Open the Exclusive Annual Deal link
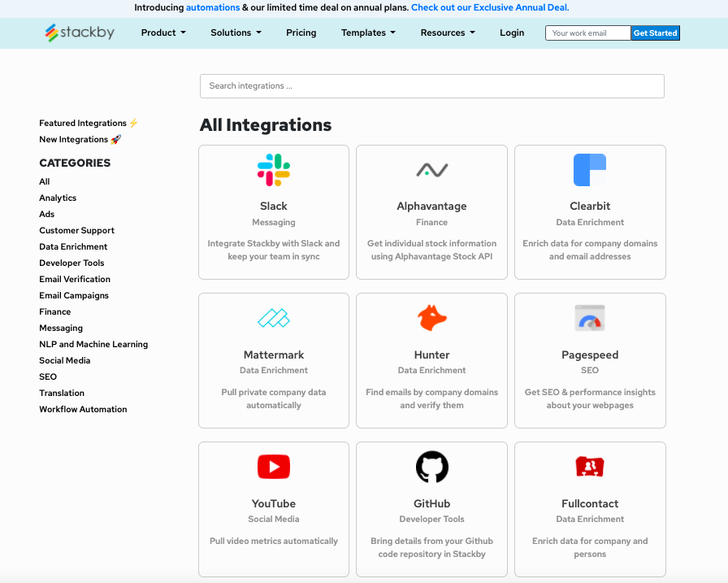This screenshot has height=583, width=728. [490, 7]
